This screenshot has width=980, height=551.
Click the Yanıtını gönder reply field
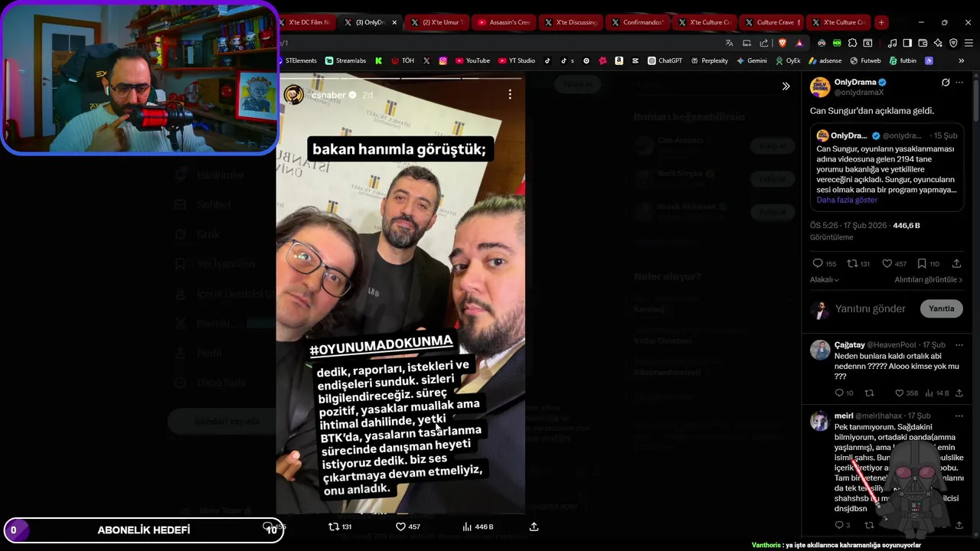point(871,308)
